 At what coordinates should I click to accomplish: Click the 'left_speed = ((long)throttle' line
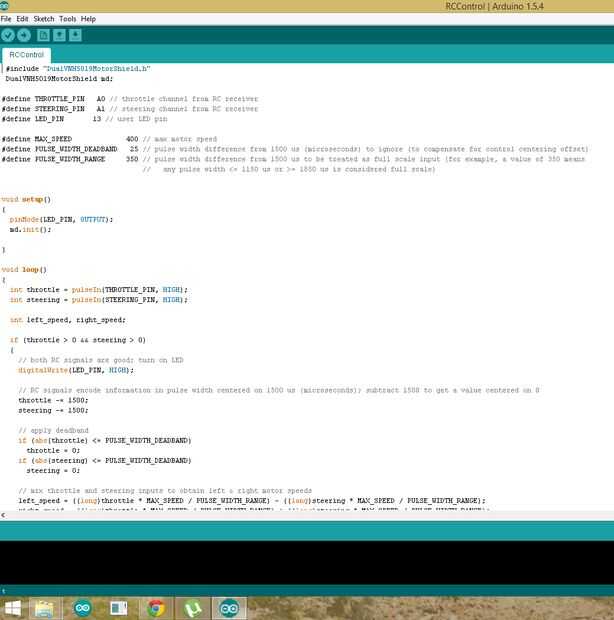[252, 501]
